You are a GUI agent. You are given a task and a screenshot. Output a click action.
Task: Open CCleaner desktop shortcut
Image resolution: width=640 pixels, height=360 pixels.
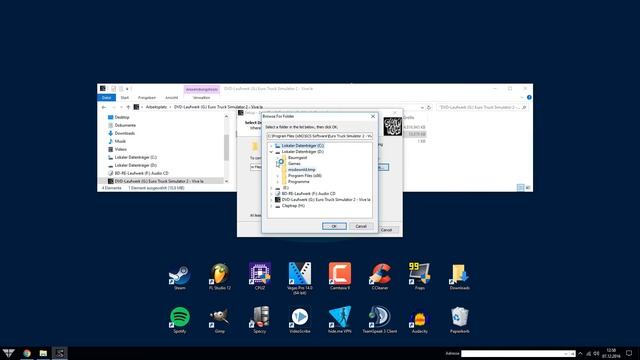click(x=380, y=276)
